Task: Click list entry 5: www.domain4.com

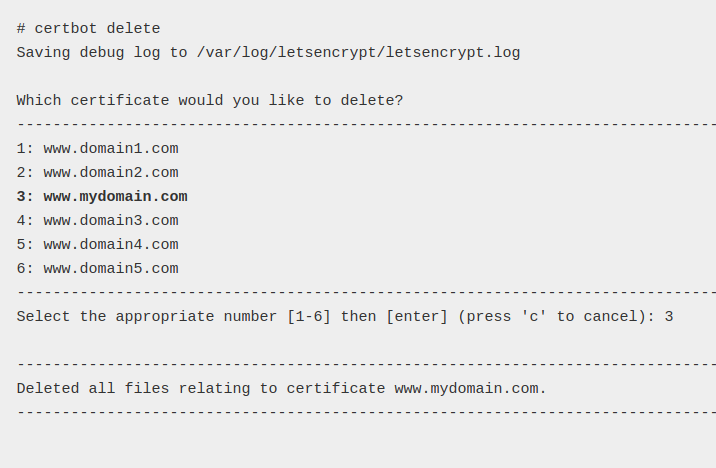Action: pyautogui.click(x=98, y=245)
